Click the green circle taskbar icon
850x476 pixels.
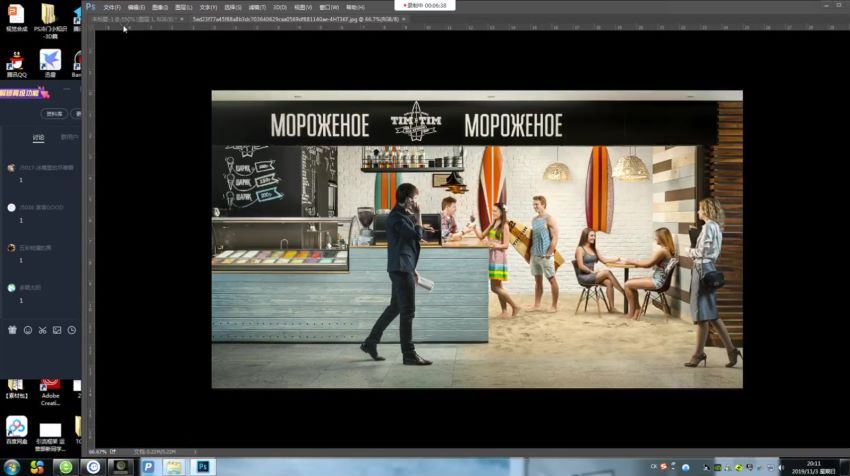66,467
